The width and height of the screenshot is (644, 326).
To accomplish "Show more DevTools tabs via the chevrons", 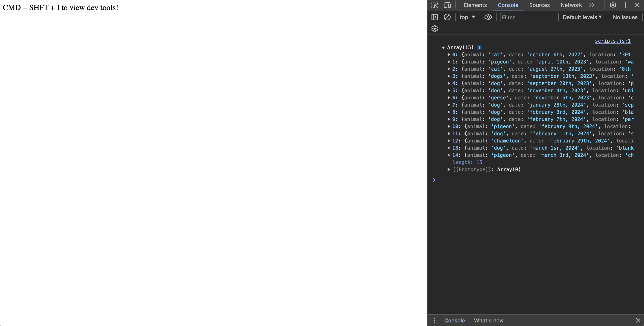I will [591, 5].
